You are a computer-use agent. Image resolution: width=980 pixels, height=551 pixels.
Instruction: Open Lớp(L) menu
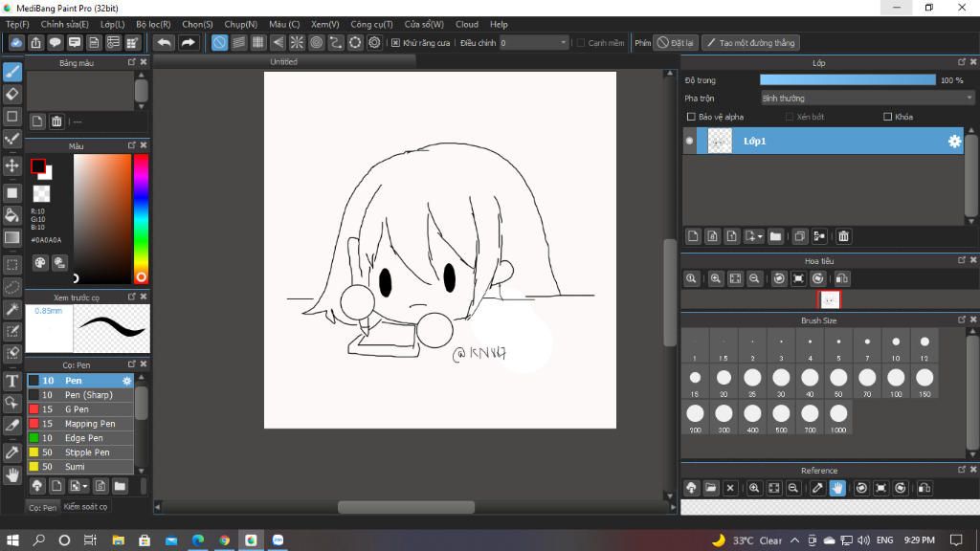click(x=113, y=24)
